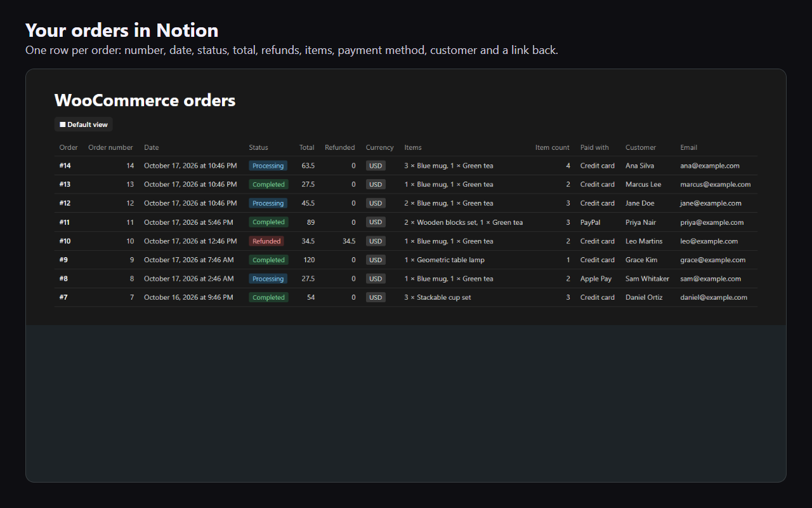Click '2 × Wooden blocks set, 1 × Green tea'
This screenshot has width=812, height=508.
(464, 223)
